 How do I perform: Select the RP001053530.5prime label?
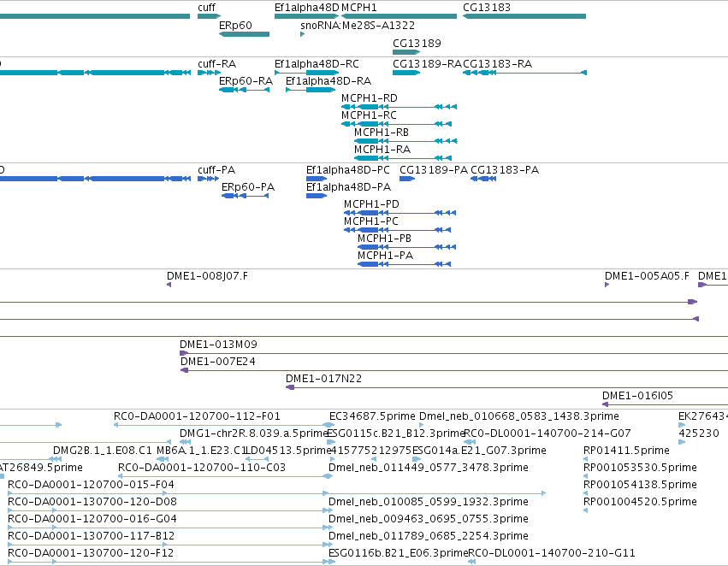click(640, 469)
